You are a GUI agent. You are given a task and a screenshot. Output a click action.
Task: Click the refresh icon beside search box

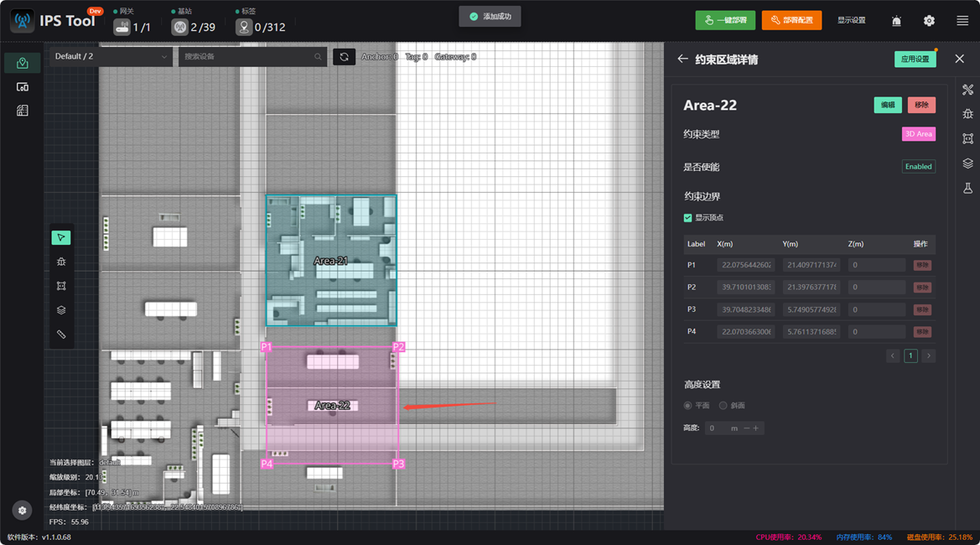point(344,57)
